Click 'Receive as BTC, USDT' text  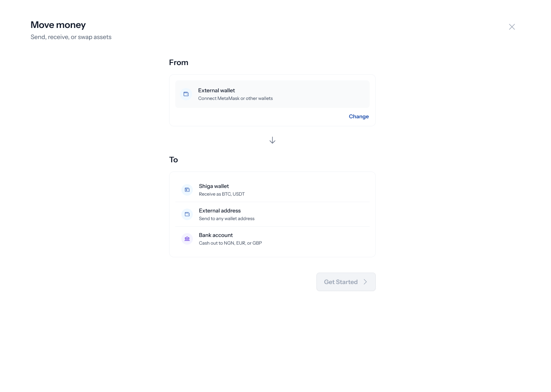tap(222, 194)
